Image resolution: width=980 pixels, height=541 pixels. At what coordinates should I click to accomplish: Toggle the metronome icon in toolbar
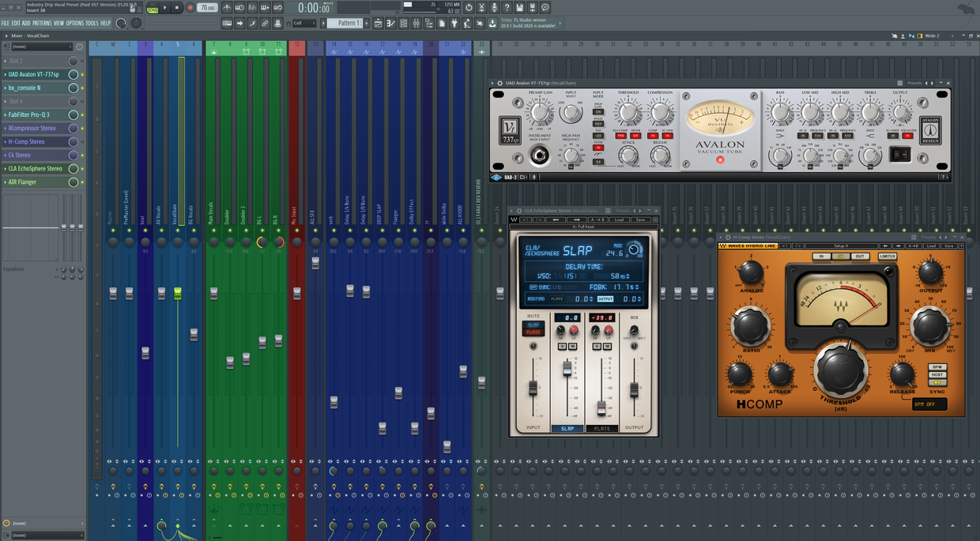[x=227, y=8]
